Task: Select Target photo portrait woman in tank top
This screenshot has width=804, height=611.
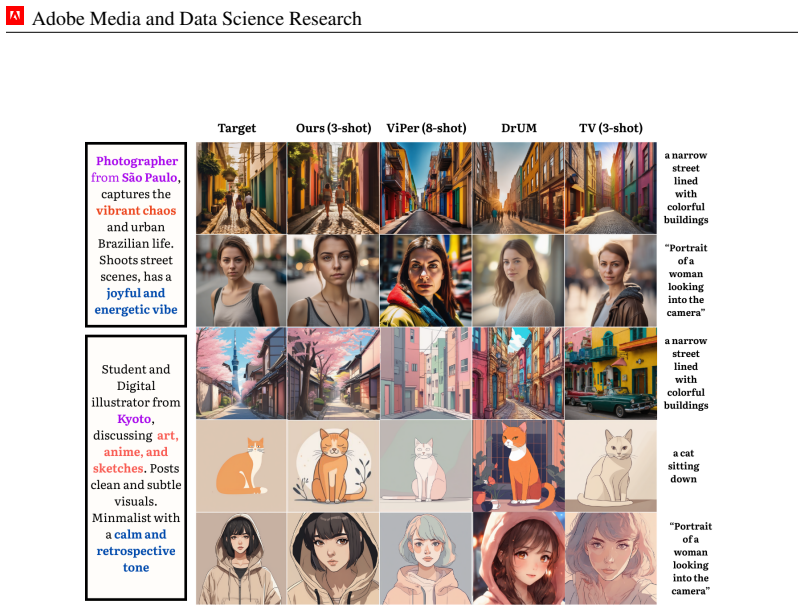Action: 241,281
